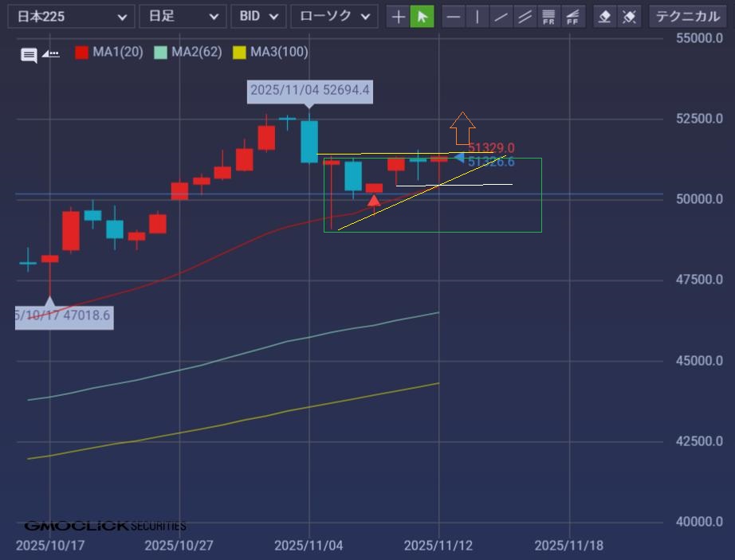Select the Fibonacci fan FF tool
The width and height of the screenshot is (735, 560).
click(572, 16)
